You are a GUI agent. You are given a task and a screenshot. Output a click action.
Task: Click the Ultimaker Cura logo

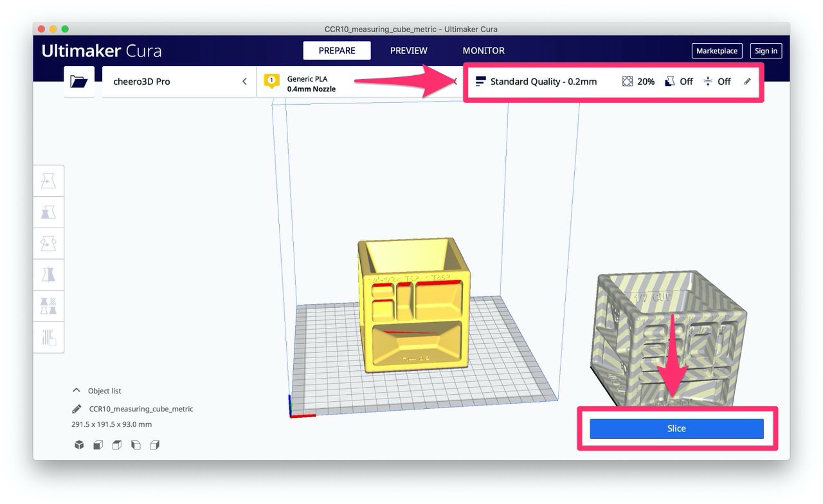pyautogui.click(x=101, y=51)
